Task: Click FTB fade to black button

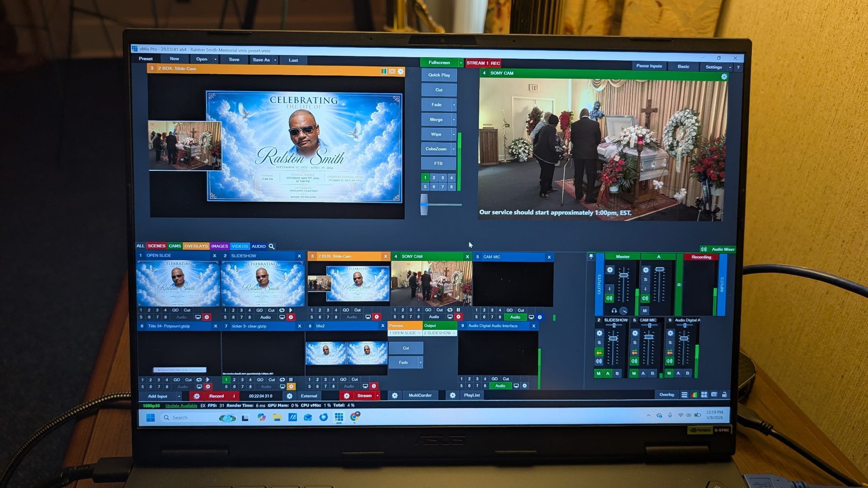Action: (439, 164)
